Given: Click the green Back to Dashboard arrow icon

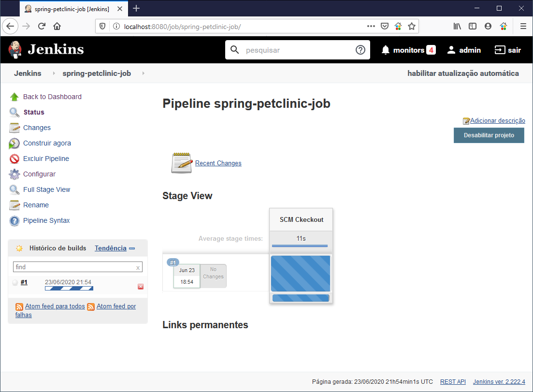Looking at the screenshot, I should [x=14, y=97].
